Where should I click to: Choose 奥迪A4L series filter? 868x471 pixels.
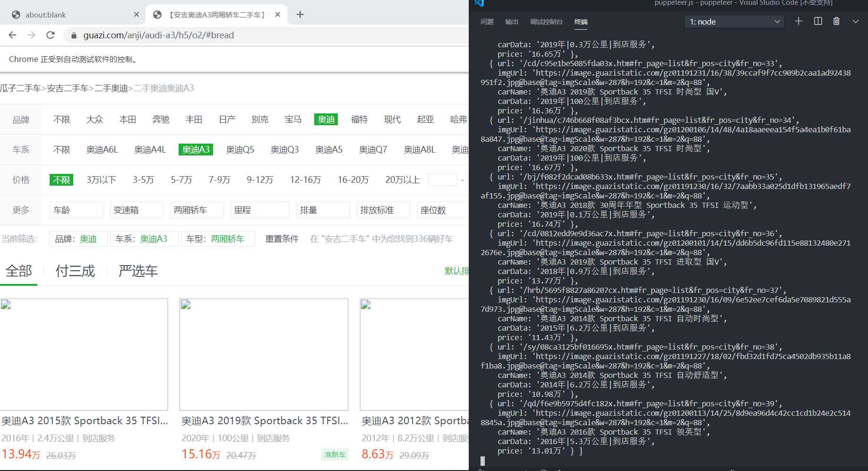click(150, 150)
